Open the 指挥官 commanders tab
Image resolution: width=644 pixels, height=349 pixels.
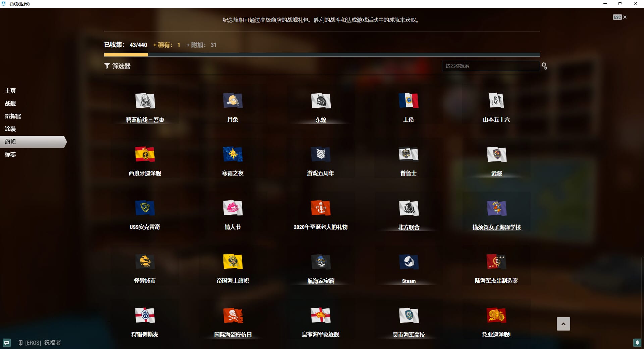[13, 116]
